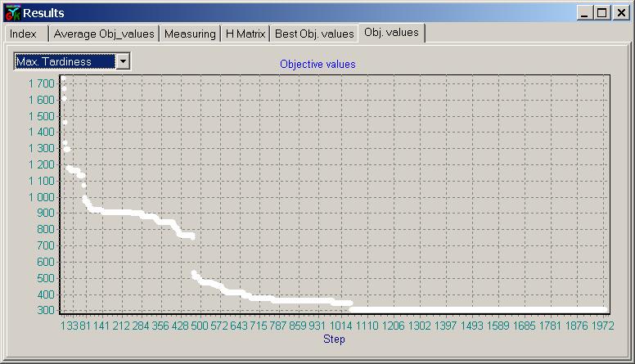635x364 pixels.
Task: Click the 1302 step axis label
Action: click(420, 326)
